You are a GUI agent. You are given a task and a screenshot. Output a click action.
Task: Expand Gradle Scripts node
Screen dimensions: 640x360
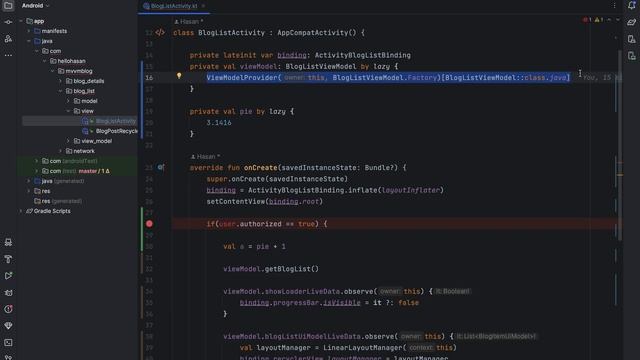pos(21,211)
